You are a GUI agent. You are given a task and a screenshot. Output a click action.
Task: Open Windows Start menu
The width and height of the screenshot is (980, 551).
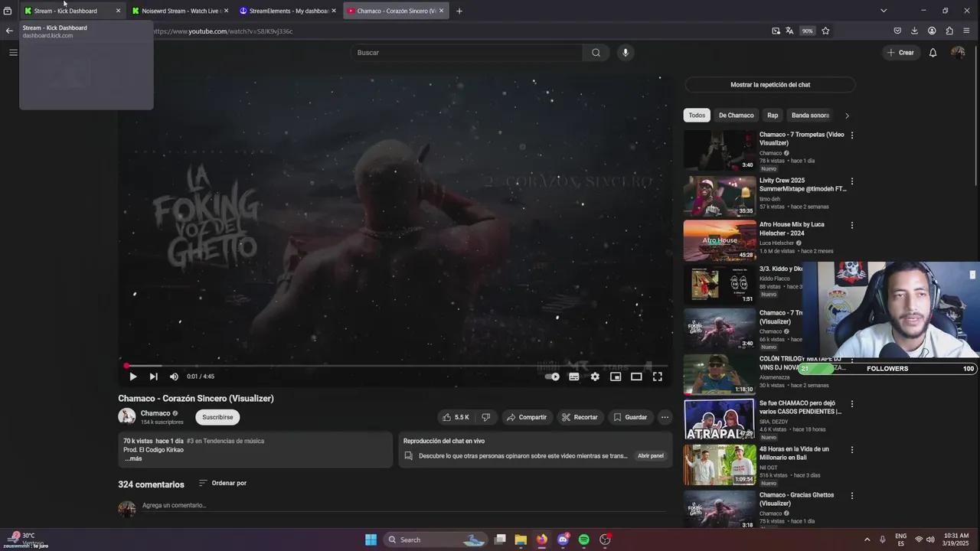(371, 540)
